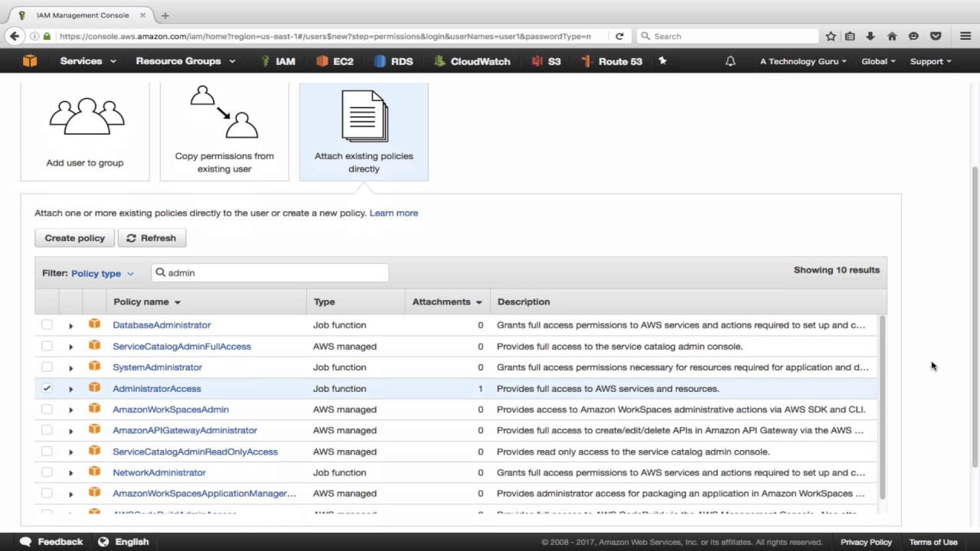Open the Pocket icon in toolbar
This screenshot has height=551, width=980.
point(936,36)
